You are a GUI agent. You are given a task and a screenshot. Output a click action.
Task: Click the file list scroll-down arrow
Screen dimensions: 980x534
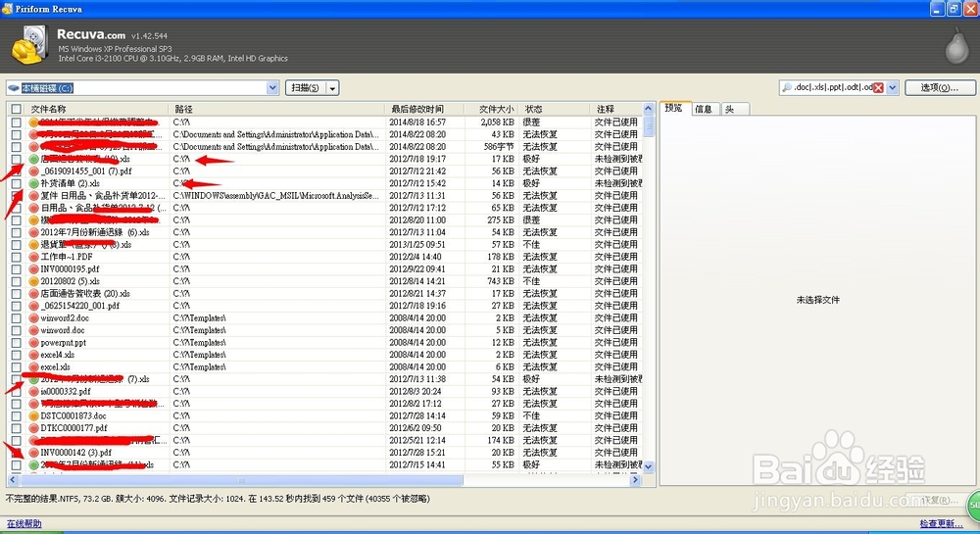(x=649, y=466)
